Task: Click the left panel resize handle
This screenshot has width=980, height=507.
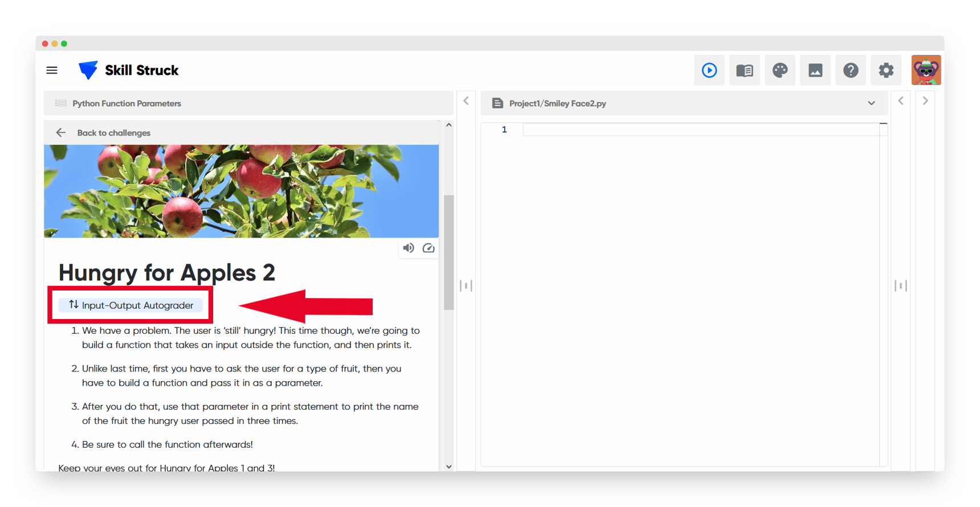Action: (x=466, y=285)
